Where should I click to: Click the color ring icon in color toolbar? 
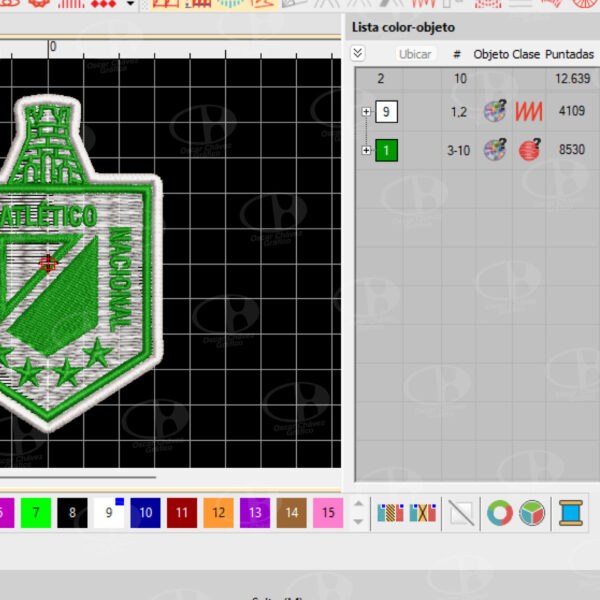pos(500,513)
